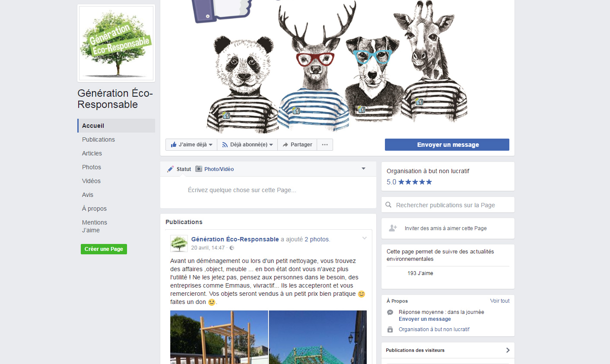This screenshot has width=610, height=364.
Task: Open the three-dots more options button
Action: point(325,145)
